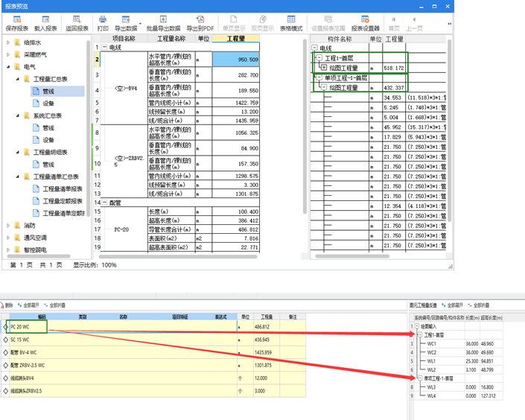Viewport: 525px width, 420px height.
Task: Collapse the 电气 tree node
Action: (8, 67)
